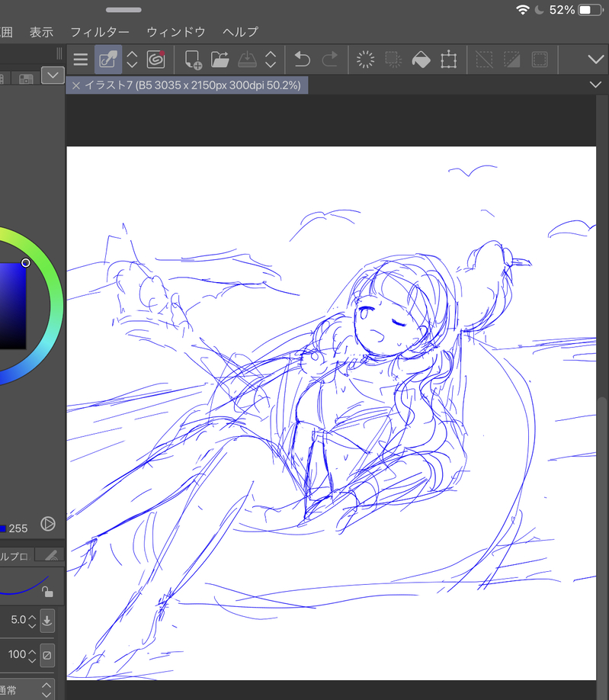Click the play-circle icon next to 255
The image size is (609, 700).
coord(48,524)
